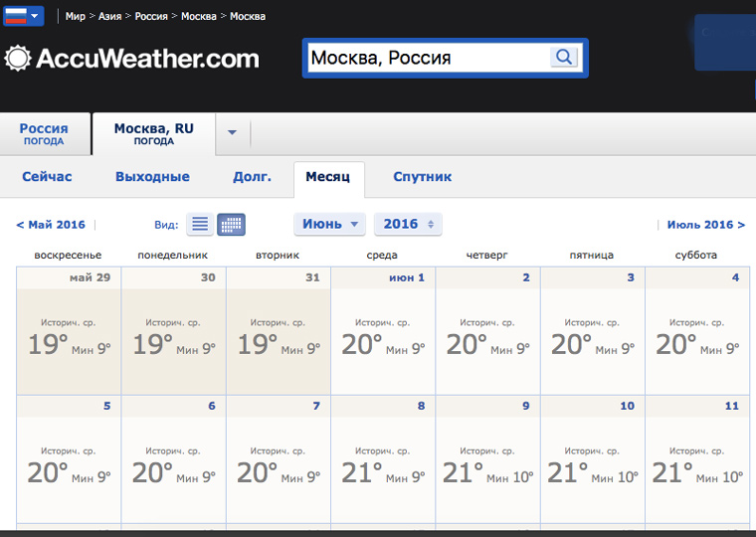Switch to calendar grid view icon
The image size is (756, 537).
click(231, 225)
